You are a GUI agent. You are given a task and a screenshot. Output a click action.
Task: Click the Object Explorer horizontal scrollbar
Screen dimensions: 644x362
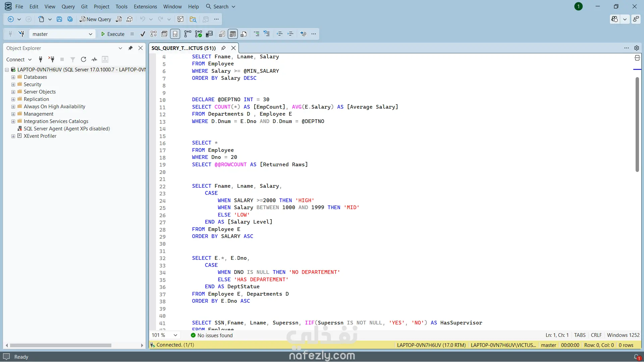(x=61, y=345)
